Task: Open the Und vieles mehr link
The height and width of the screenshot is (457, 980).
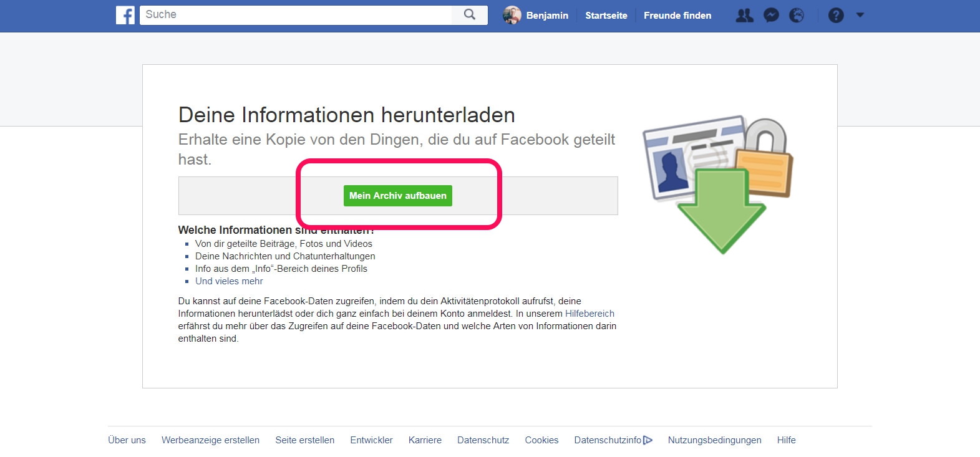Action: [x=229, y=281]
